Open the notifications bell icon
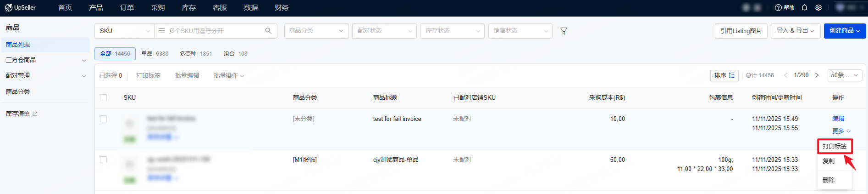The height and width of the screenshot is (194, 868). 804,8
